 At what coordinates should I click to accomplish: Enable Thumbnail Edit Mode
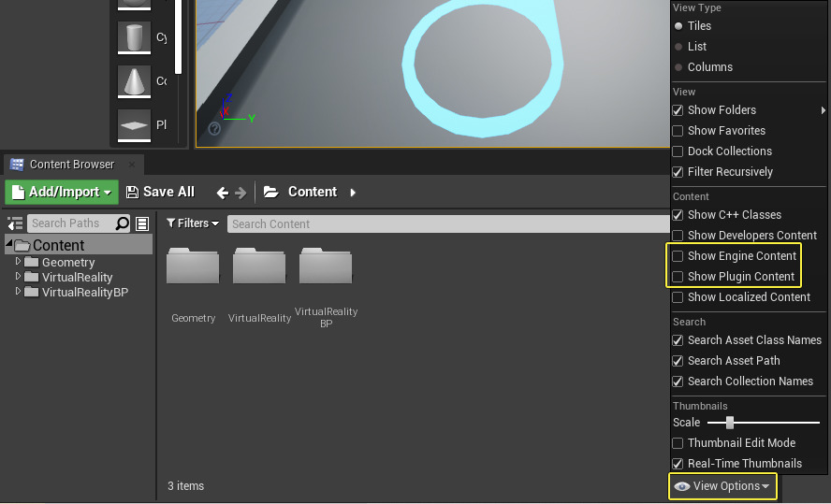(x=678, y=443)
